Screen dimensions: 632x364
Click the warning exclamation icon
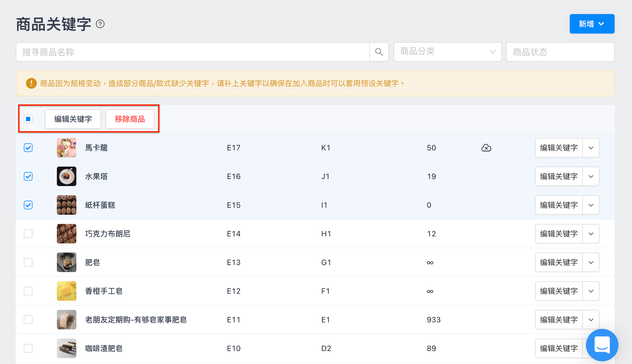pyautogui.click(x=31, y=83)
